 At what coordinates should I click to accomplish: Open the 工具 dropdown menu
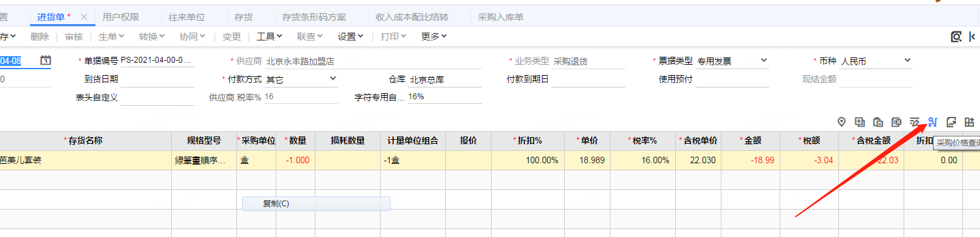[x=270, y=37]
